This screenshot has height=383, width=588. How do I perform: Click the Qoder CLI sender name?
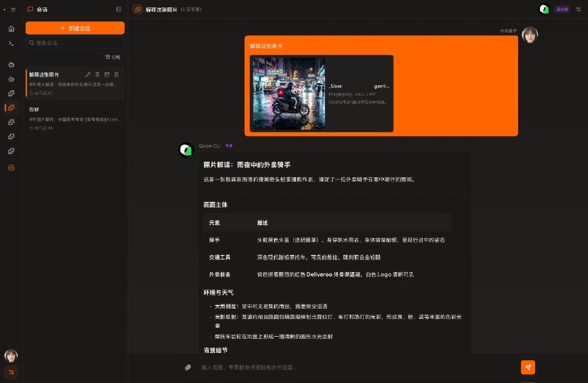pos(209,146)
